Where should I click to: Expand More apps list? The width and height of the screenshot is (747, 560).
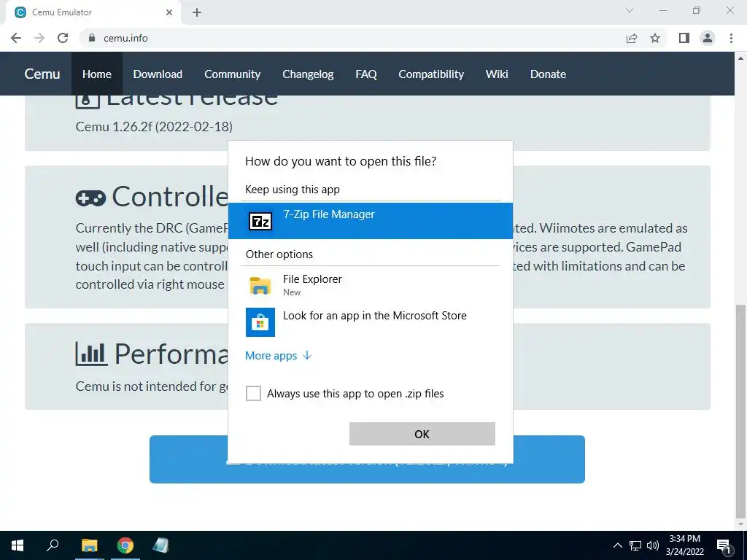click(x=278, y=356)
